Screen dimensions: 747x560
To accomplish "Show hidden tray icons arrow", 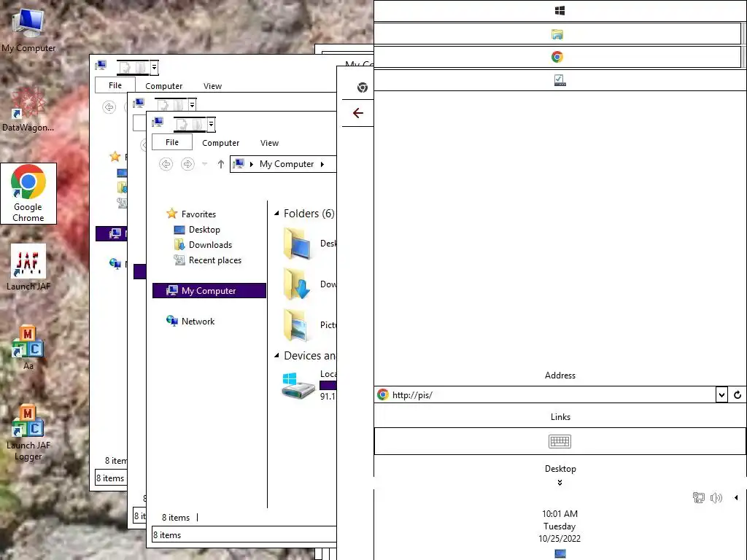I will (736, 497).
